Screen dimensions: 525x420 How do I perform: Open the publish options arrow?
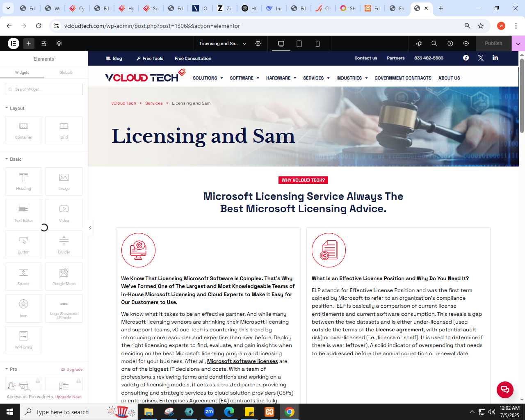(518, 43)
